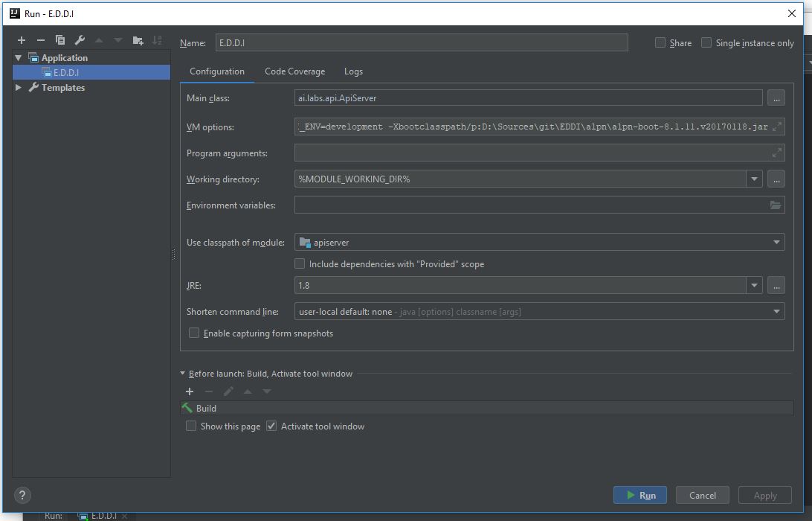Toggle Single instance only checkbox

706,42
